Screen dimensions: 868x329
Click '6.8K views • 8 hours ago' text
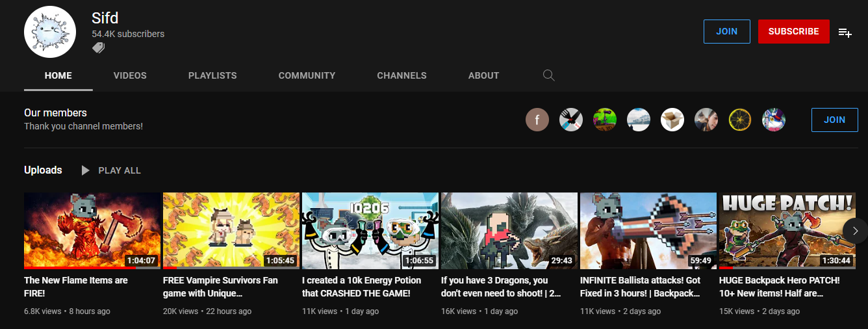click(x=67, y=311)
